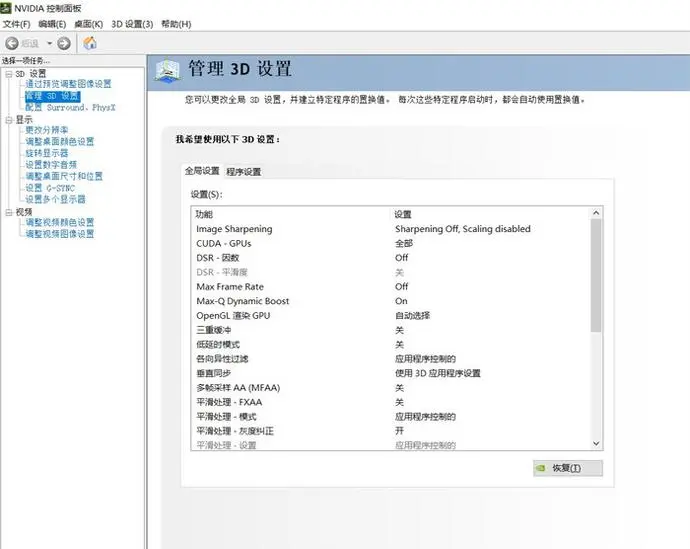Click the Forward arrow navigation icon
The width and height of the screenshot is (690, 549).
[x=64, y=43]
